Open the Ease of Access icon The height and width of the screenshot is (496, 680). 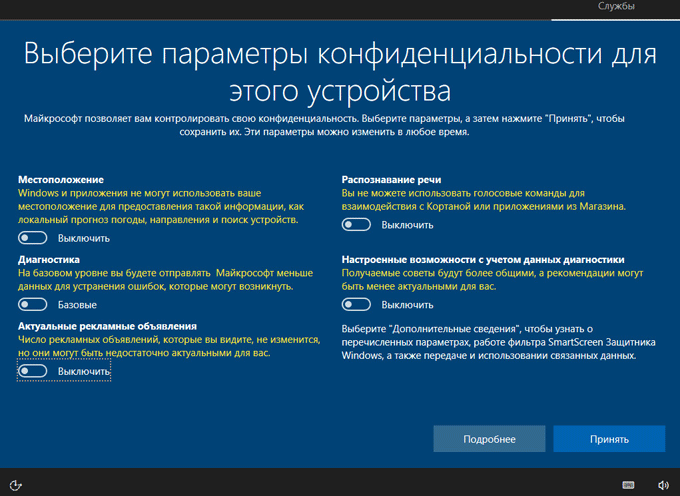coord(16,485)
